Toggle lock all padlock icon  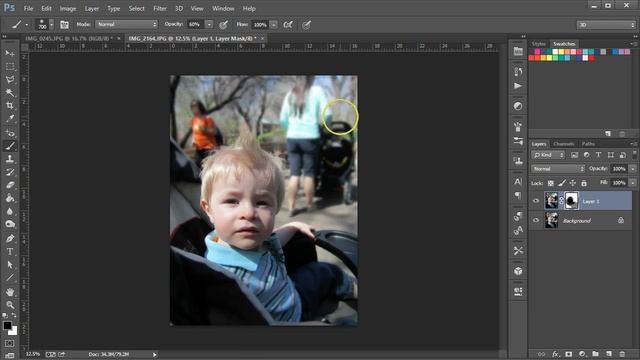tap(584, 183)
